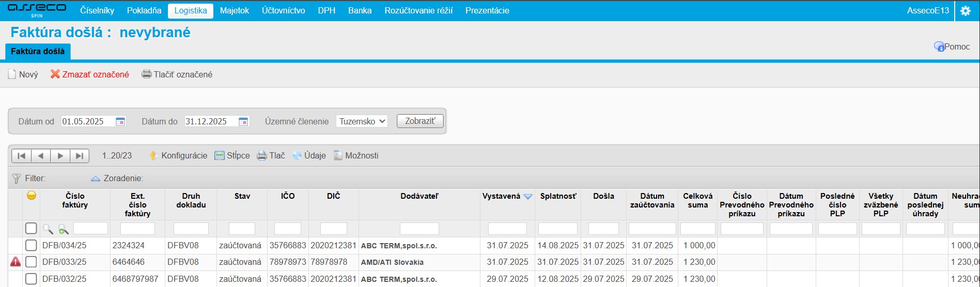The width and height of the screenshot is (980, 287).
Task: Open the Dátum od calendar picker
Action: (120, 122)
